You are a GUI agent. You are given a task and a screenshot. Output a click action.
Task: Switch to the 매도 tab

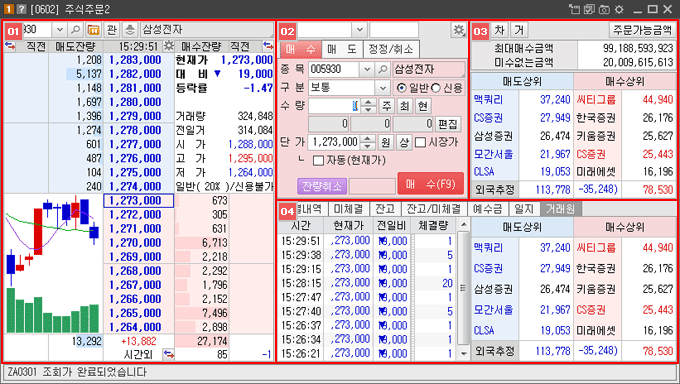342,49
